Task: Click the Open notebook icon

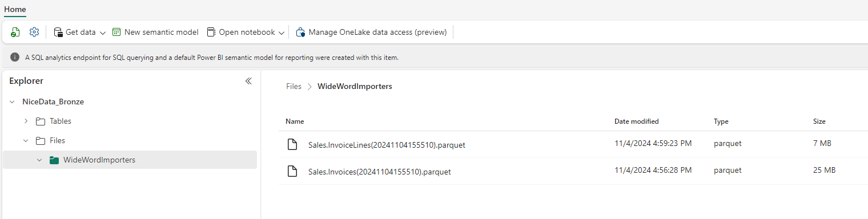Action: click(x=211, y=33)
